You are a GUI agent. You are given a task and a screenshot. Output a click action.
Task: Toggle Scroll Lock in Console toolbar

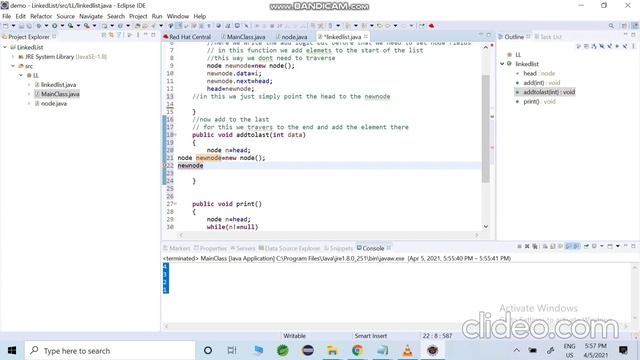pos(553,246)
